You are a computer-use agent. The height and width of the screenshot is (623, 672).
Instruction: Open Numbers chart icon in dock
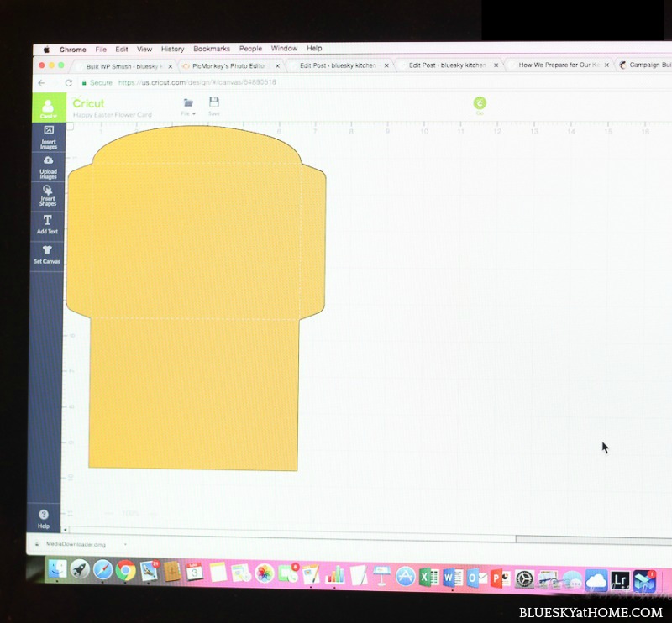tap(335, 574)
